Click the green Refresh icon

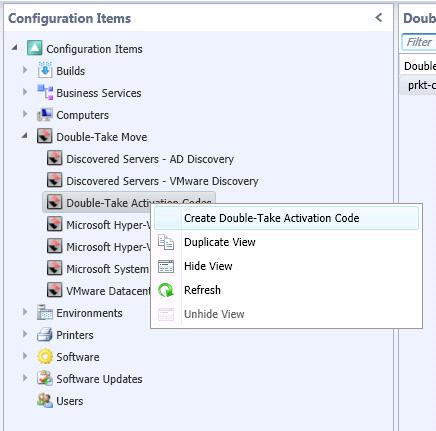click(x=166, y=290)
